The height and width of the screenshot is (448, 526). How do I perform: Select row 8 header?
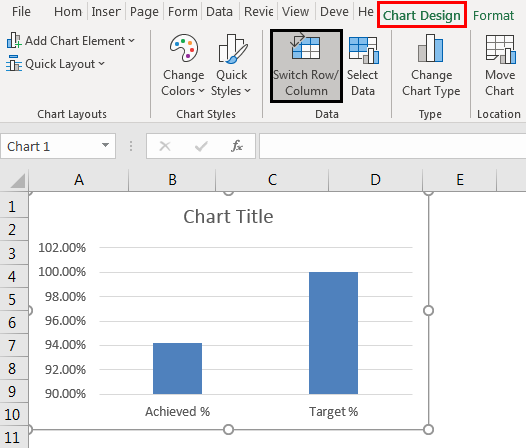click(x=14, y=368)
